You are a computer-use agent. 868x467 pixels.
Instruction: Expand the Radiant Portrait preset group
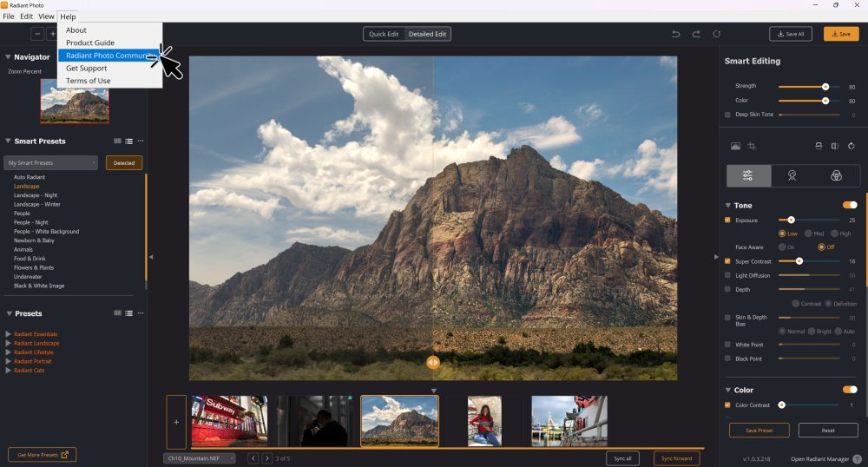pos(8,361)
